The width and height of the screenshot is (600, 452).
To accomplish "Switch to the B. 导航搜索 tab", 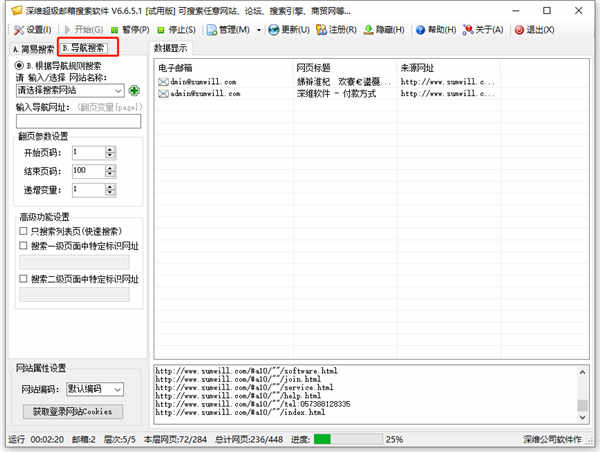I will [x=83, y=48].
